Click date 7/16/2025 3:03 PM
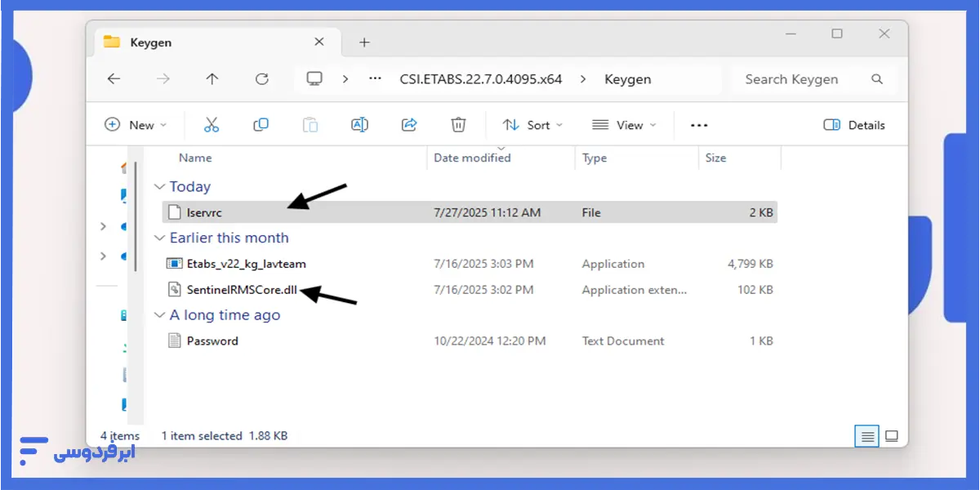This screenshot has width=980, height=490. pyautogui.click(x=483, y=264)
